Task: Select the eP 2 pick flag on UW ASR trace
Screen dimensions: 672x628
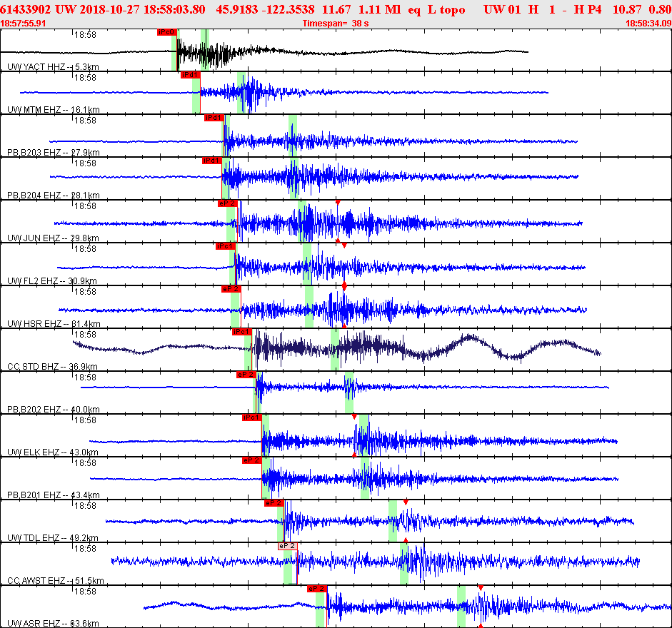Action: point(317,589)
